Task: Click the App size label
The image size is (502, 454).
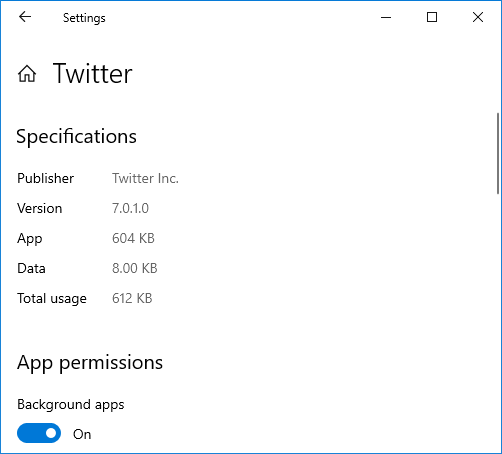Action: [30, 239]
